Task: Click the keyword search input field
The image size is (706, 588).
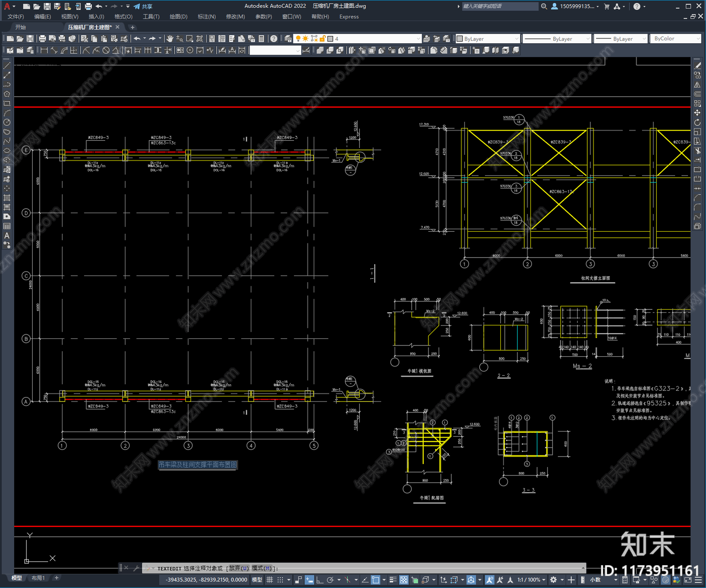Action: (500, 6)
